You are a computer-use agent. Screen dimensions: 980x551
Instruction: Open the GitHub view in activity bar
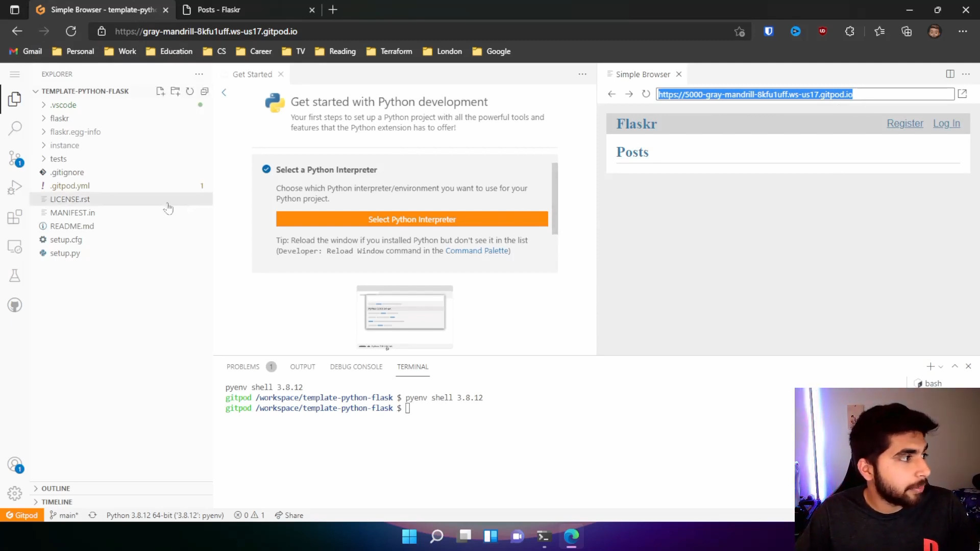pos(15,305)
